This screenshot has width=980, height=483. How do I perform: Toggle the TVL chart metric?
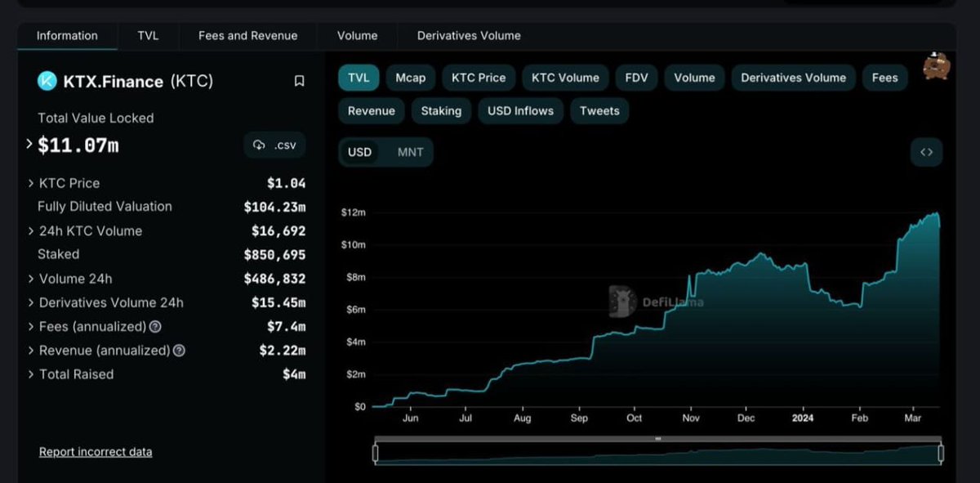coord(359,78)
